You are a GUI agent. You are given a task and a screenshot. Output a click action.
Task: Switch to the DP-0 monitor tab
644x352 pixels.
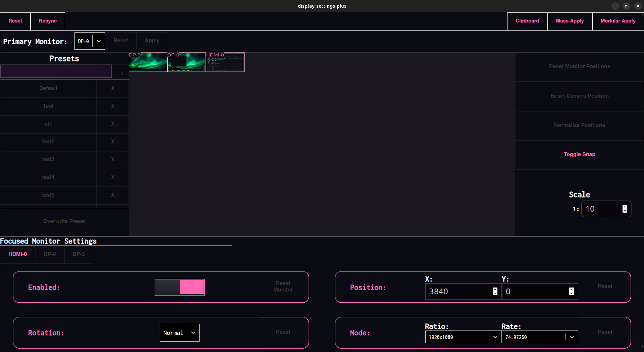(50, 254)
